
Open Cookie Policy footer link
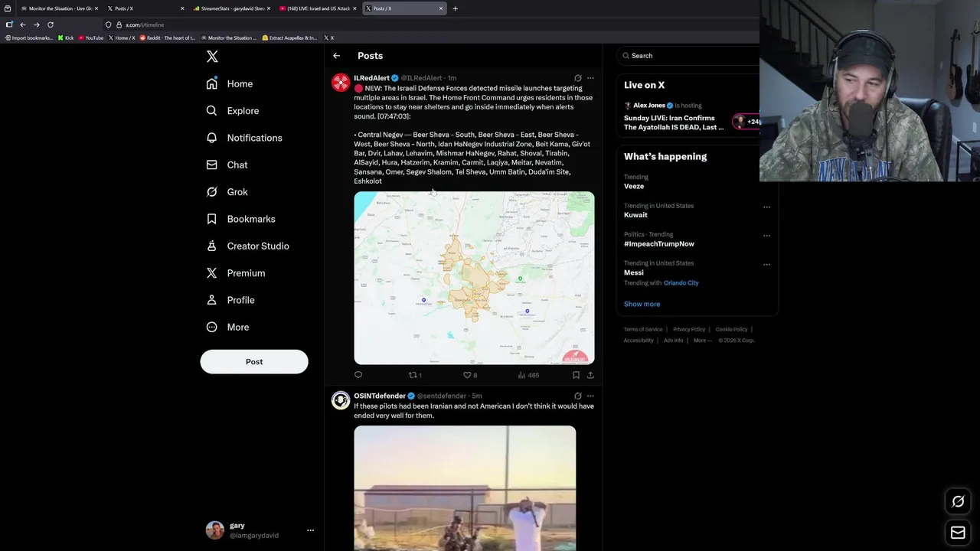731,329
